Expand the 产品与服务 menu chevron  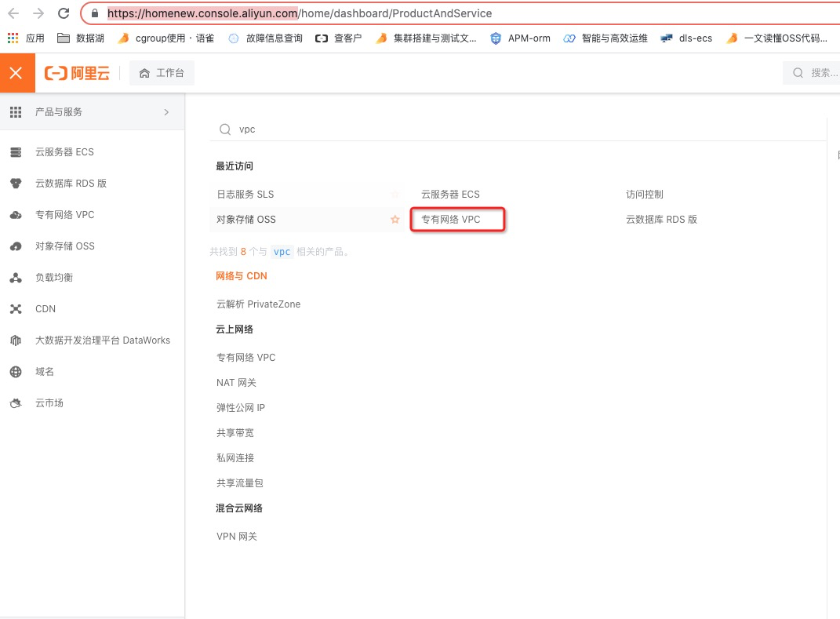tap(165, 111)
